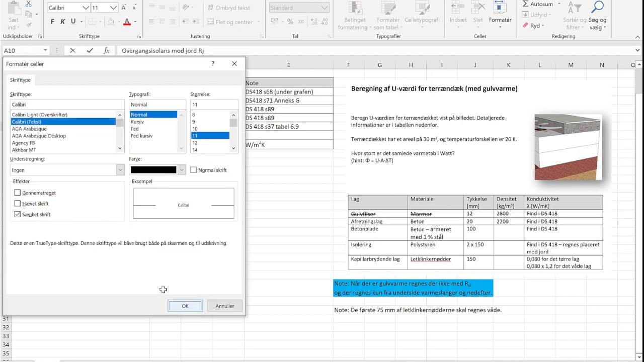This screenshot has height=362, width=644.
Task: Open the ribbon font size dropdown
Action: click(113, 8)
